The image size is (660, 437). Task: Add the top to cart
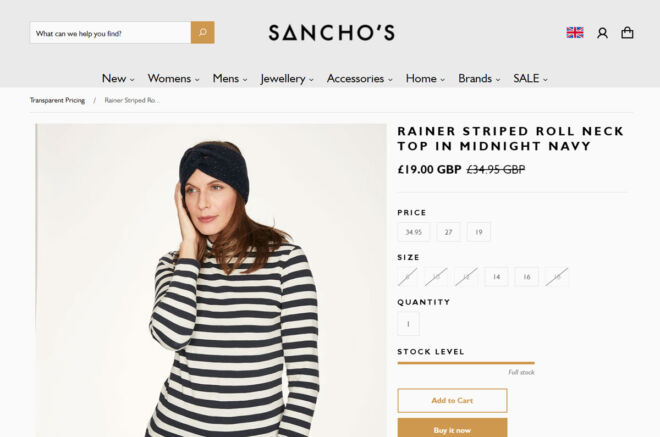[452, 400]
